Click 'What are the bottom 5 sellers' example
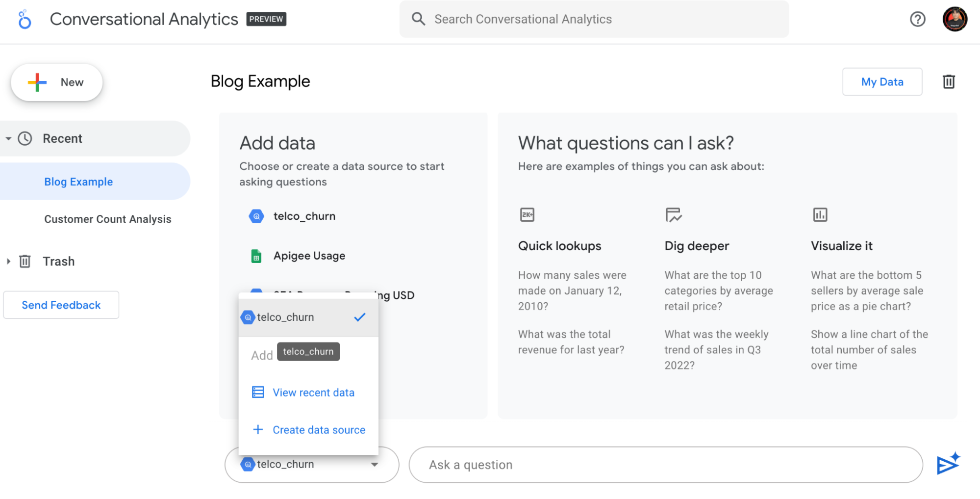The image size is (980, 499). click(x=867, y=290)
